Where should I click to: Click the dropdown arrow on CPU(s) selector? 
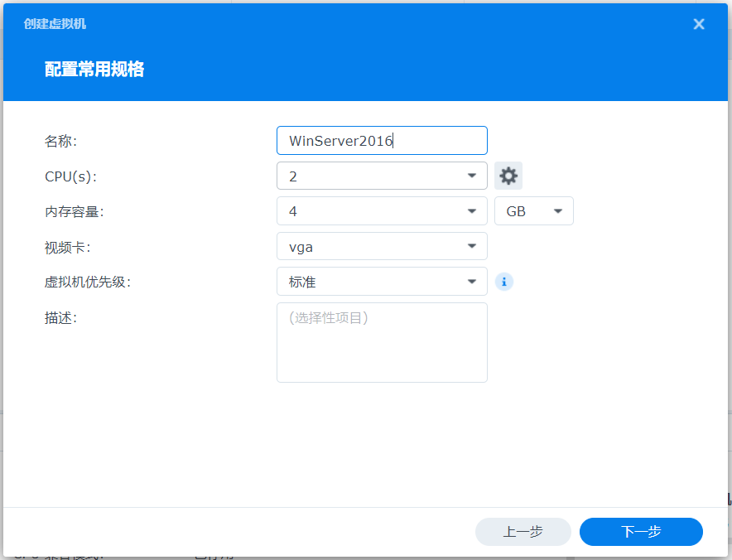click(473, 176)
